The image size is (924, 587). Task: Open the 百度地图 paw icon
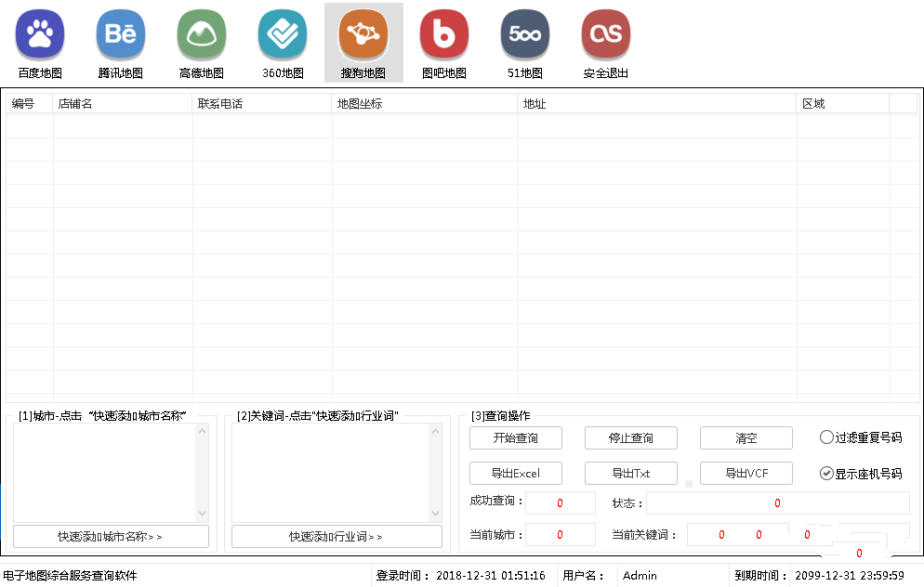40,34
